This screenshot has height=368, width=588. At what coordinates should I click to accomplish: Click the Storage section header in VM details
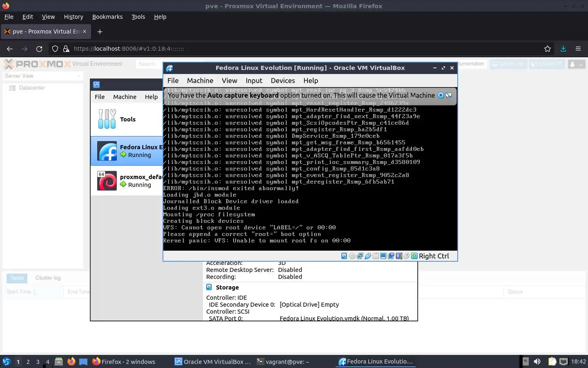click(x=227, y=287)
